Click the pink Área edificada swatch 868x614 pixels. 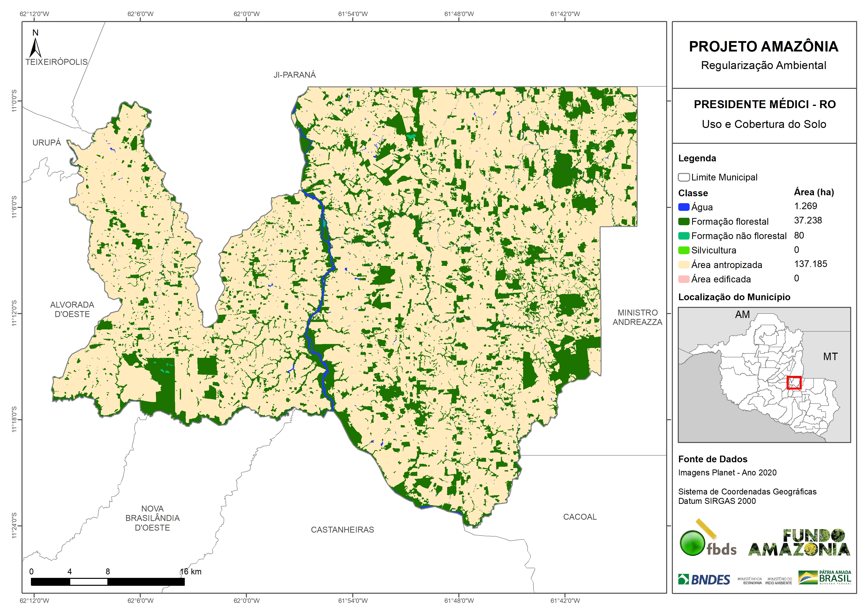683,279
